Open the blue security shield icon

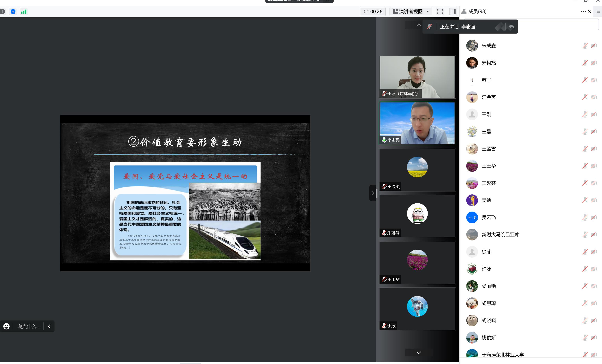pyautogui.click(x=13, y=12)
